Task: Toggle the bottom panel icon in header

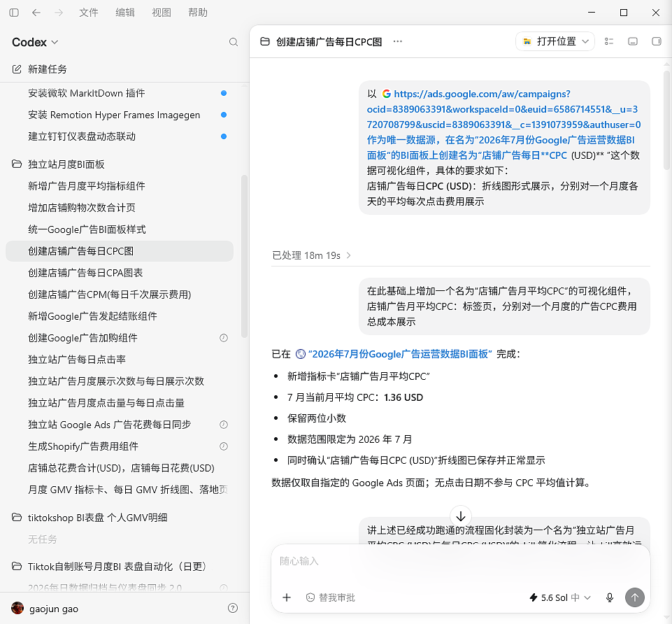Action: [x=633, y=41]
